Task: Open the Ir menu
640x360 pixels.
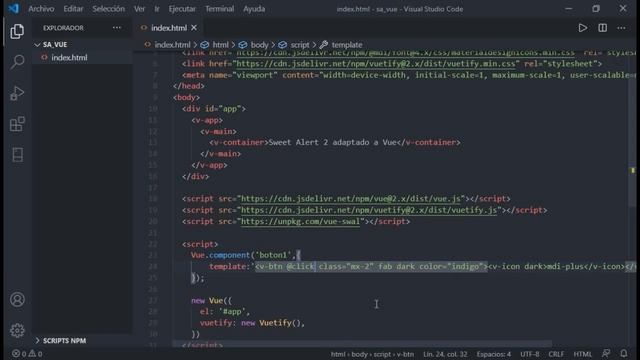Action: click(x=157, y=9)
